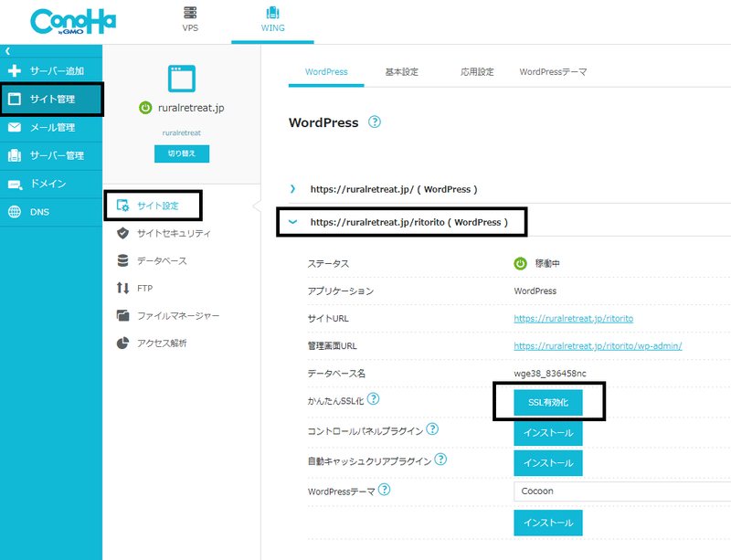Click the green 稼働中 status icon
This screenshot has height=560, width=731.
click(x=520, y=263)
